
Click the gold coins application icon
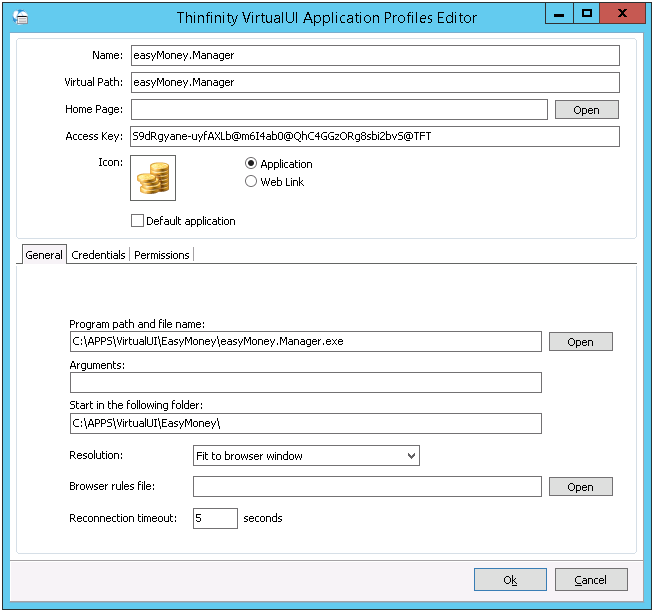tap(153, 178)
